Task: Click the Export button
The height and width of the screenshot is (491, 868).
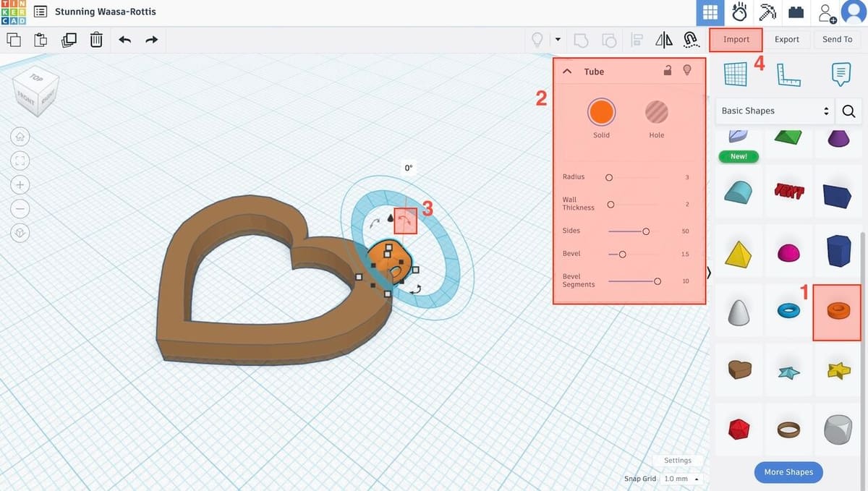Action: pyautogui.click(x=787, y=40)
